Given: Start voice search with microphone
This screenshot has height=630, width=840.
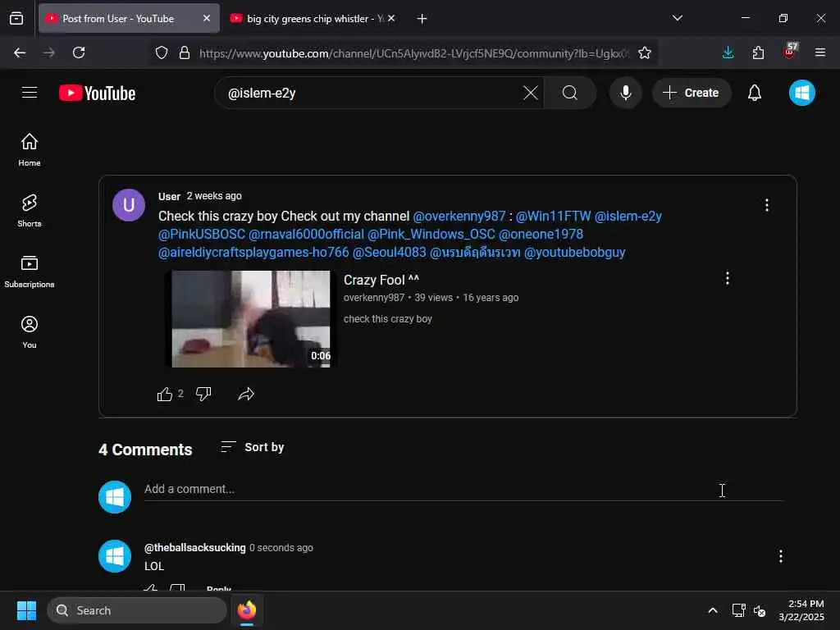Looking at the screenshot, I should (x=625, y=93).
